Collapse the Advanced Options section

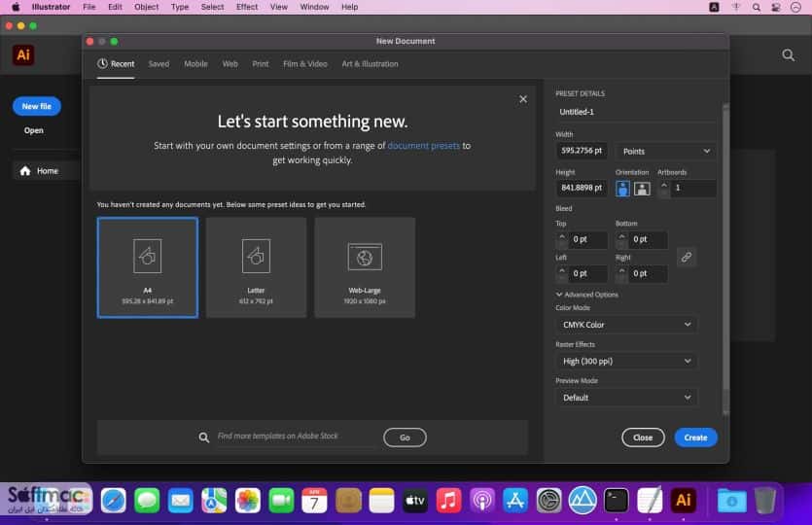(x=586, y=294)
